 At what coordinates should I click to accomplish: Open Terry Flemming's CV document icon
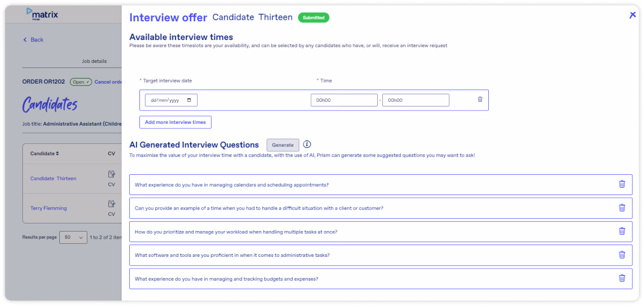point(112,204)
